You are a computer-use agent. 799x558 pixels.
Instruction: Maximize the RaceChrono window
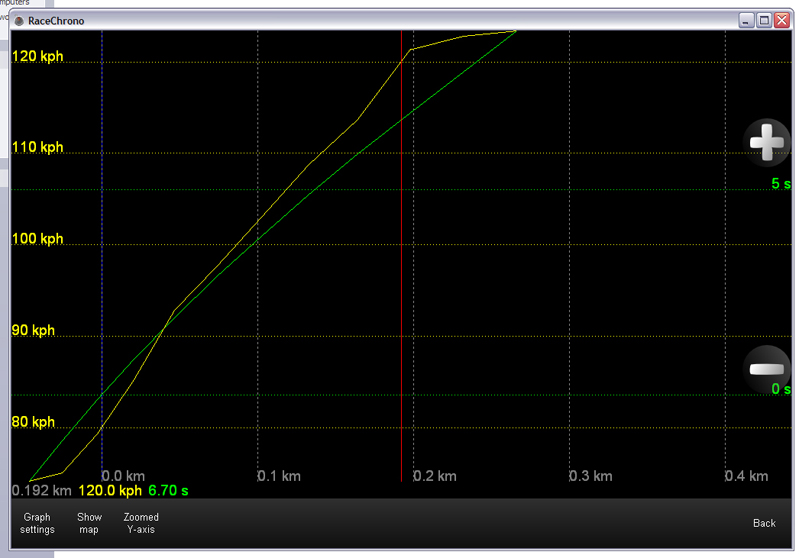pyautogui.click(x=763, y=20)
